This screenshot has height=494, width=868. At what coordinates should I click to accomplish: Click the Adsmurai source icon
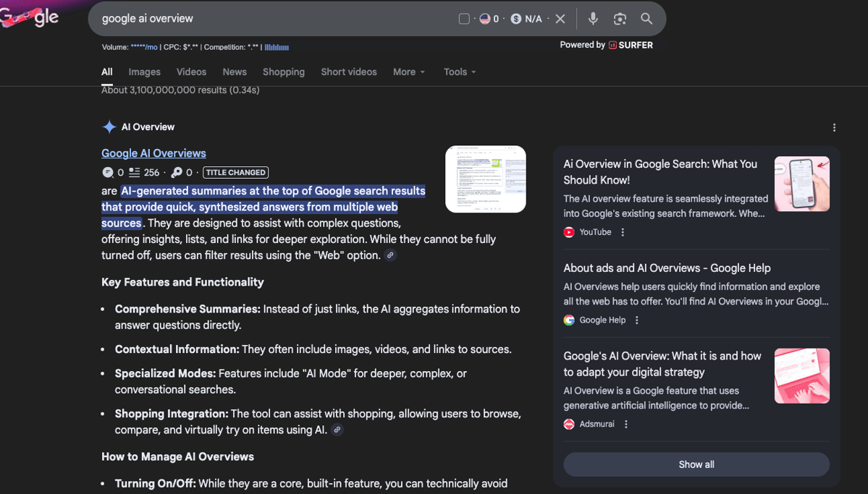pos(569,425)
